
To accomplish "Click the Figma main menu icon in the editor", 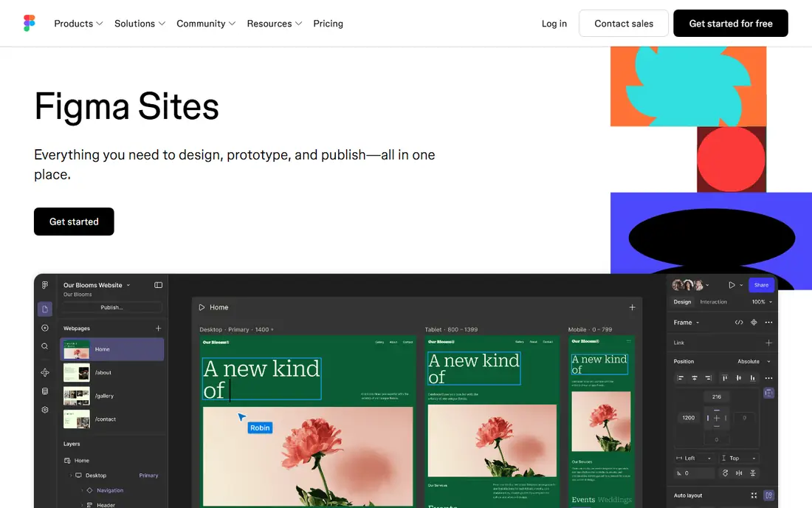I will 45,285.
